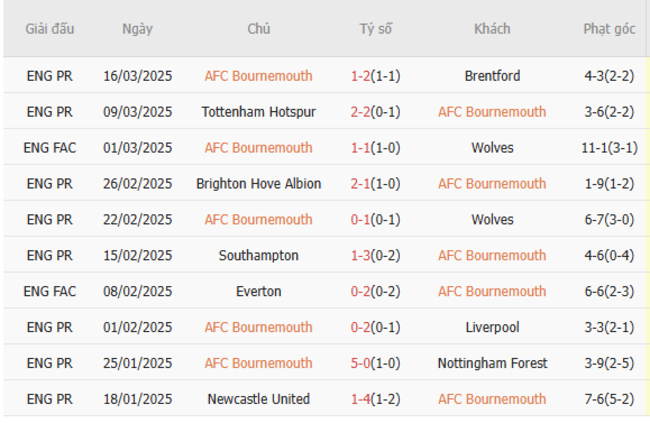Click the Giải đấu column header
Screen dimensions: 650x423
point(50,29)
